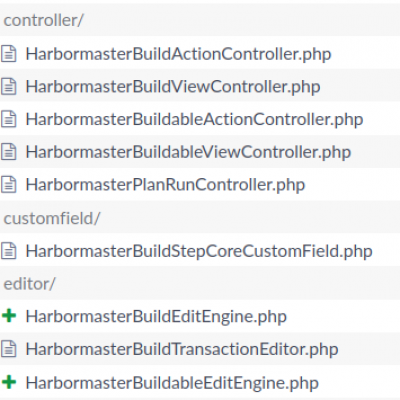The width and height of the screenshot is (400, 400).
Task: Open HarbormasterBuildViewController.php file link
Action: [x=173, y=87]
